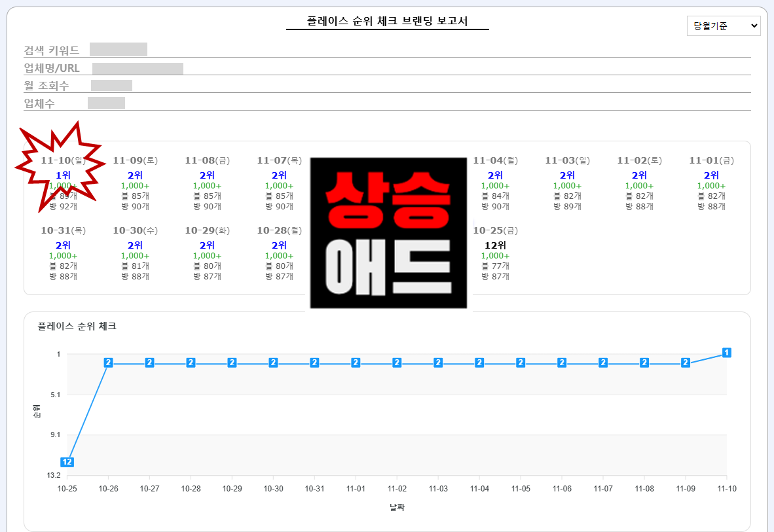
Task: Click chart data point 2 at 11-09
Action: tap(686, 363)
